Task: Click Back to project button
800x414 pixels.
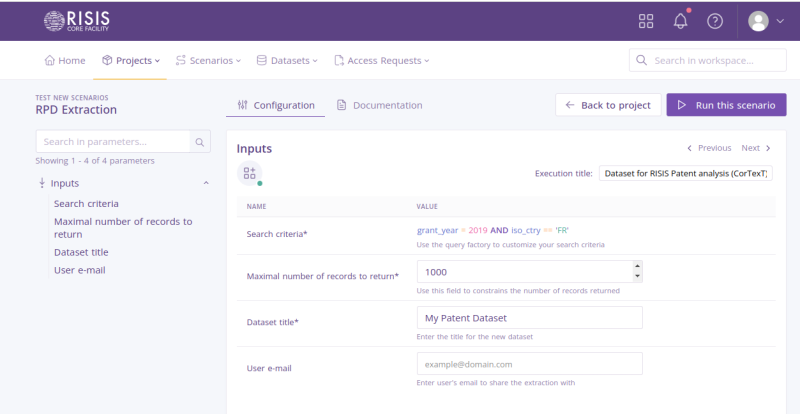Action: click(x=608, y=105)
